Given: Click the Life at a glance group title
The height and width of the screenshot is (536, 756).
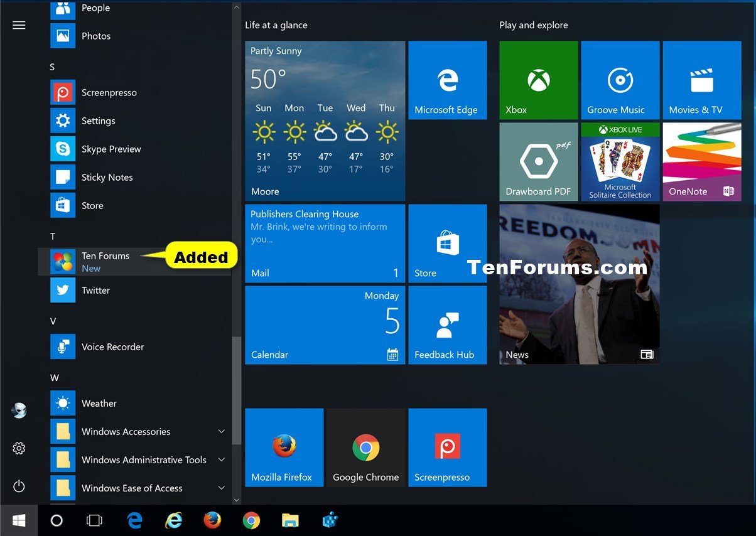Looking at the screenshot, I should click(x=276, y=25).
